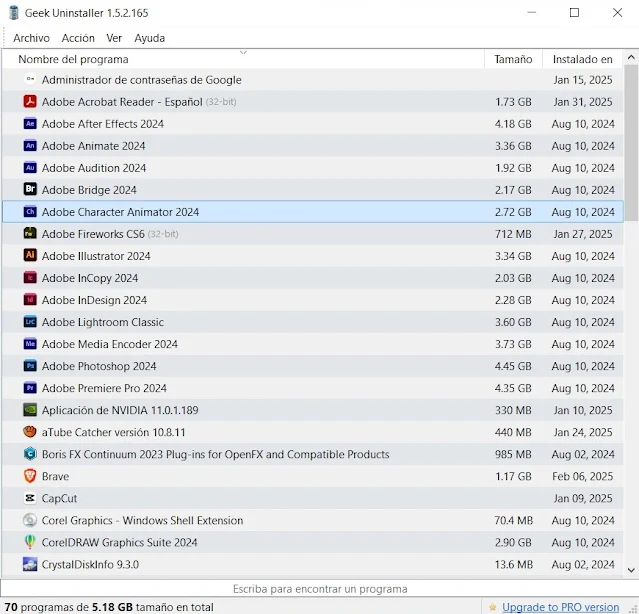Click the 1.17 GB size of Brave
The height and width of the screenshot is (614, 639).
(513, 476)
